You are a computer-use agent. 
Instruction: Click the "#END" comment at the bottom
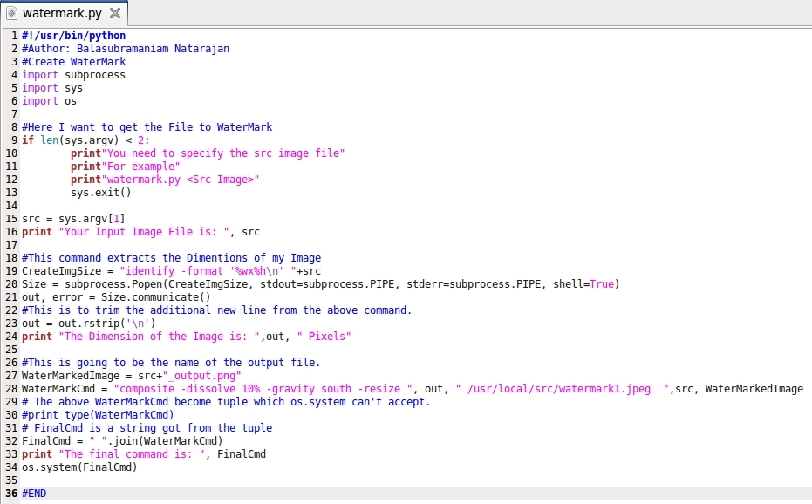(x=35, y=493)
